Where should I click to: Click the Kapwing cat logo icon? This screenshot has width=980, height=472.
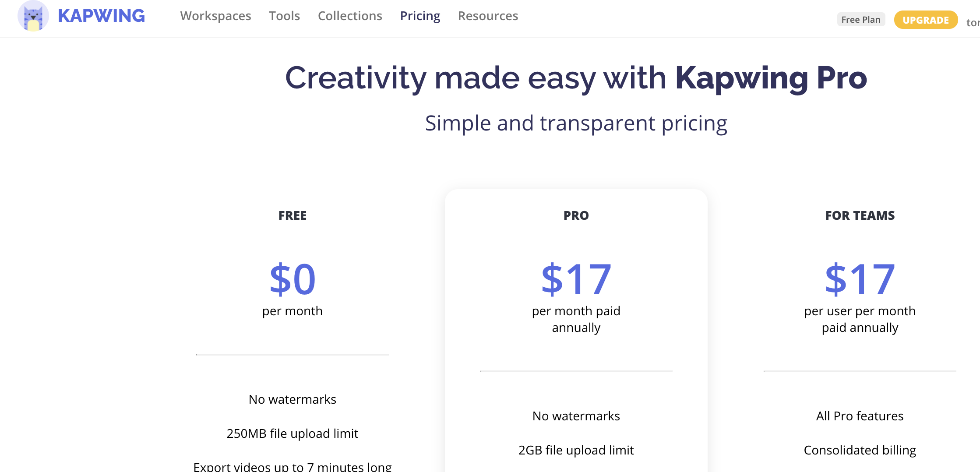33,16
